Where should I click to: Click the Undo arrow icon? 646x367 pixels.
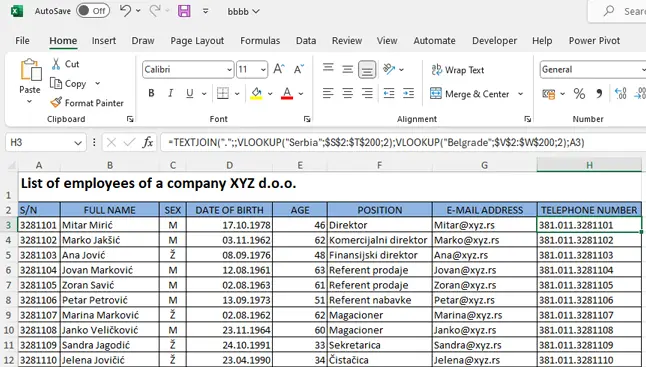tap(125, 10)
